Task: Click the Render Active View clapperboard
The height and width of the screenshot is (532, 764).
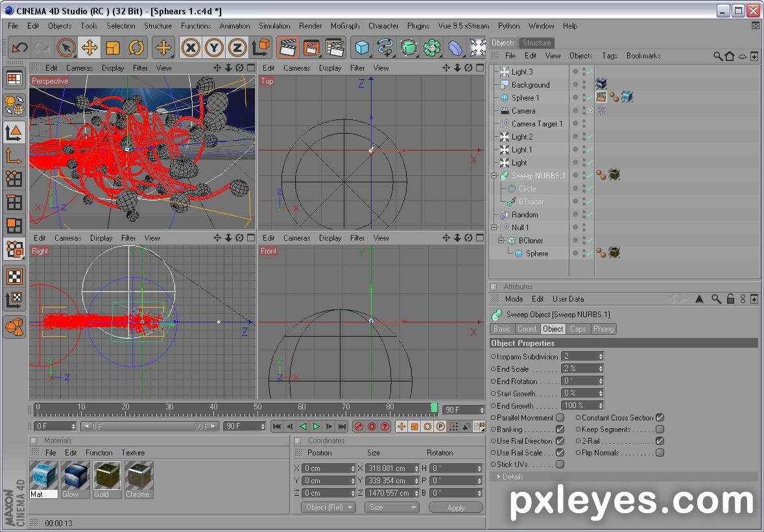Action: (288, 48)
